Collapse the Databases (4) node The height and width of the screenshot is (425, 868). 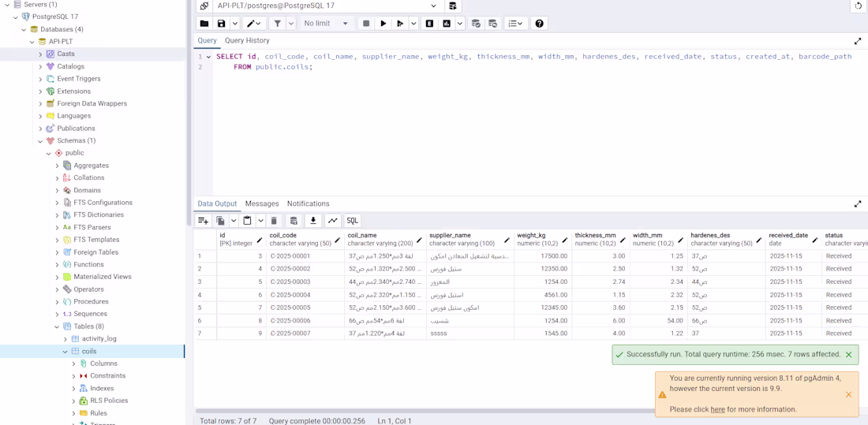[24, 29]
